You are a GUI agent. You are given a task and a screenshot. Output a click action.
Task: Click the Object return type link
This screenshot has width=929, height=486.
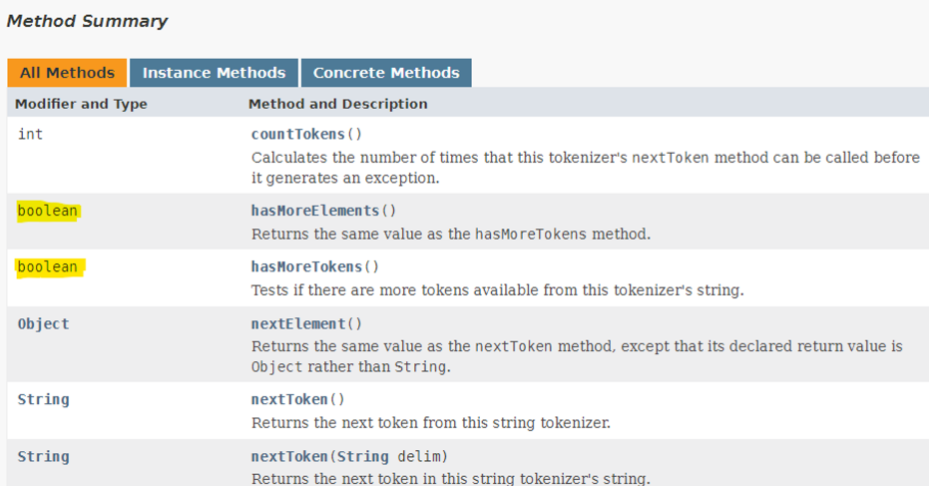pyautogui.click(x=43, y=324)
